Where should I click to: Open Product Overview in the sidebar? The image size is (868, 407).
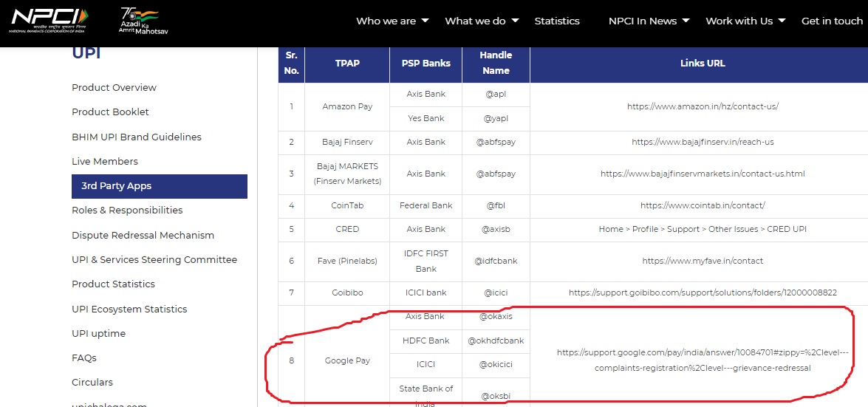click(114, 87)
